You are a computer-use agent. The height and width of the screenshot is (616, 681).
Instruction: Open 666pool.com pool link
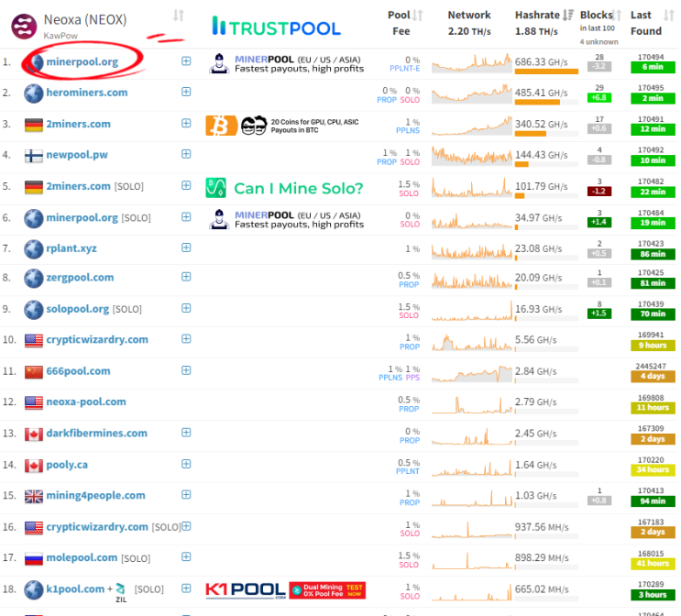[x=78, y=371]
